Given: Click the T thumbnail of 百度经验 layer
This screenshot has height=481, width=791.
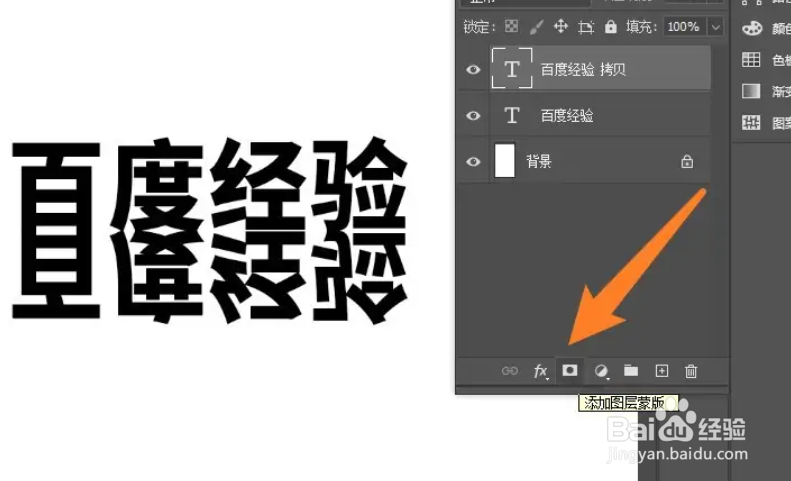Looking at the screenshot, I should point(512,115).
